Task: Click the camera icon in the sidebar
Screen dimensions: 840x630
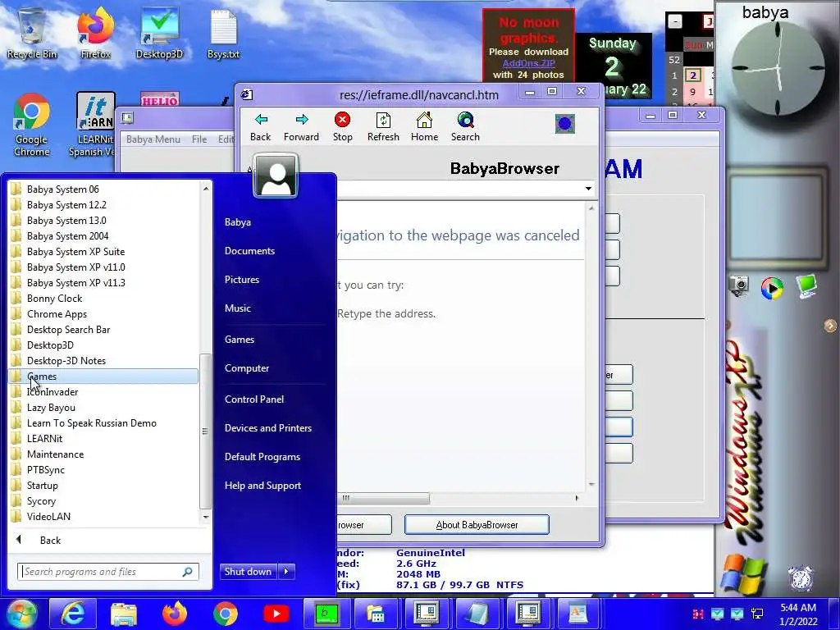Action: pos(739,285)
